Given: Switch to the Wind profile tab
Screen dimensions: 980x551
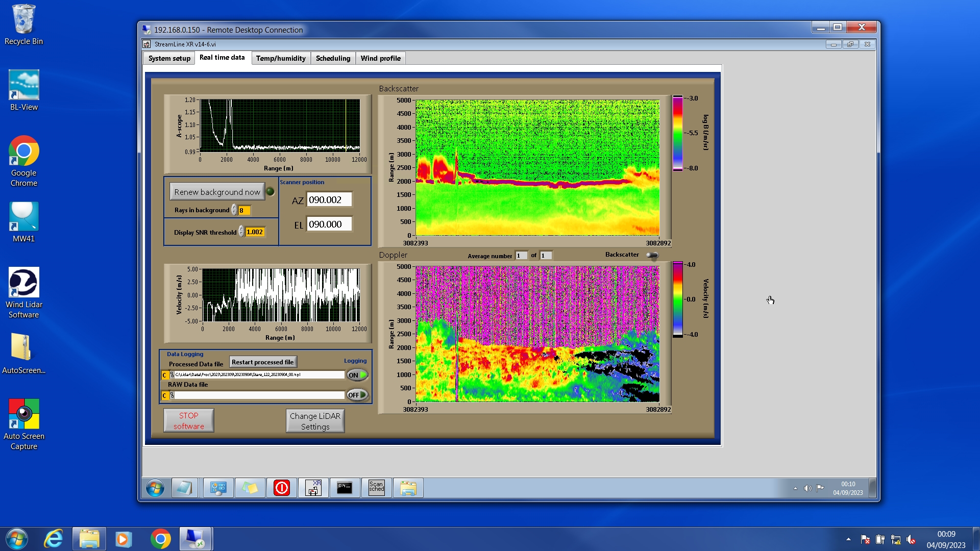Looking at the screenshot, I should (x=380, y=58).
